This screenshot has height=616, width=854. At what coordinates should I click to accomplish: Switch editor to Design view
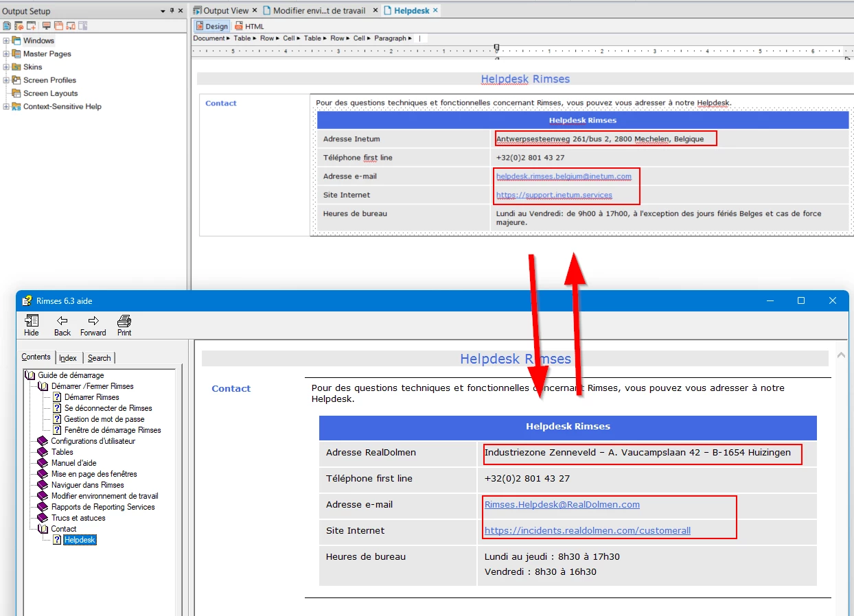(212, 26)
